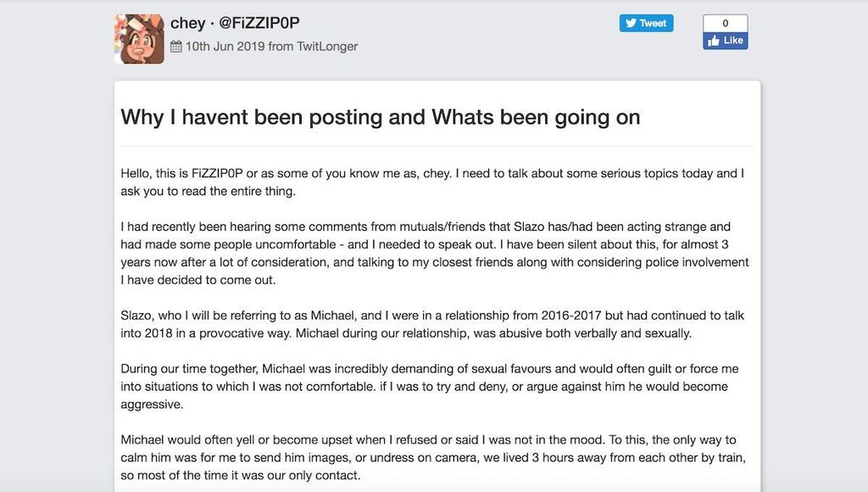
Task: Click the paragraph starting Hello, this is FiZZIP0P
Action: [x=432, y=182]
